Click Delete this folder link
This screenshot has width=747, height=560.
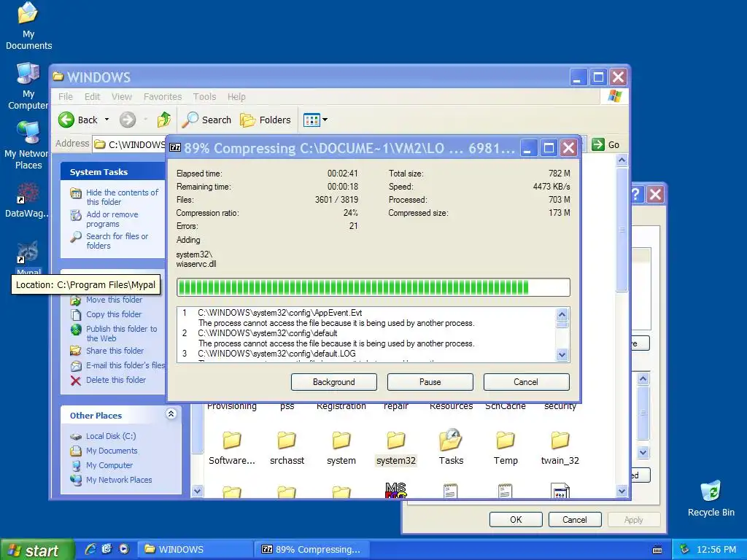[116, 380]
